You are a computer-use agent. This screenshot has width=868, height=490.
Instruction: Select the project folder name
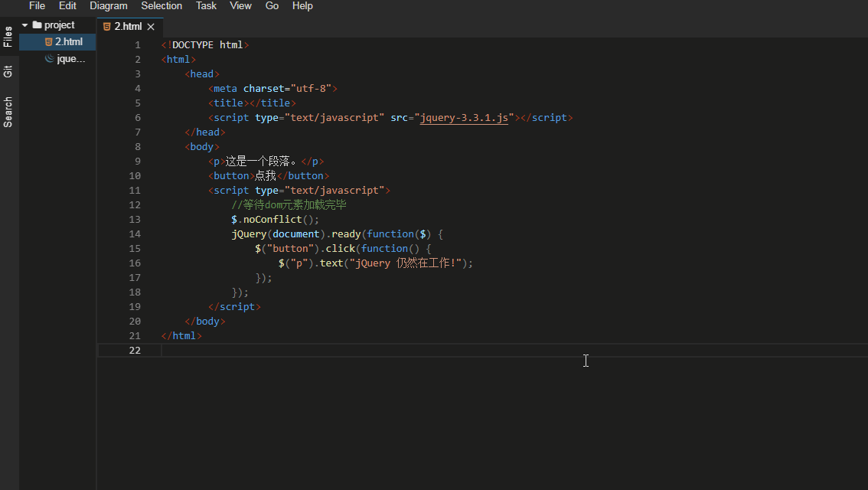[x=59, y=25]
